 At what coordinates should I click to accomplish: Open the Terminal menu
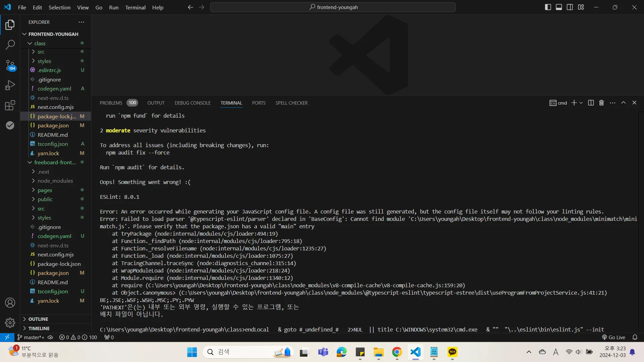(135, 7)
